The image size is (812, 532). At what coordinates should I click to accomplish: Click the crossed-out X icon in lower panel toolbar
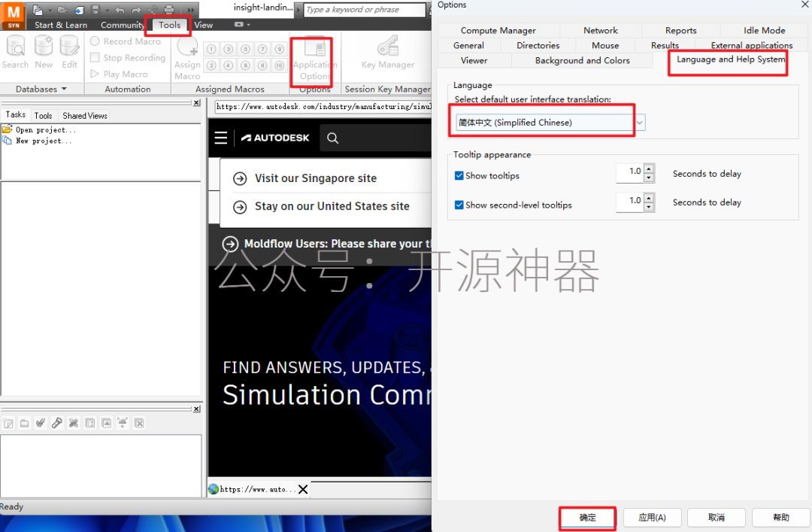coord(74,424)
